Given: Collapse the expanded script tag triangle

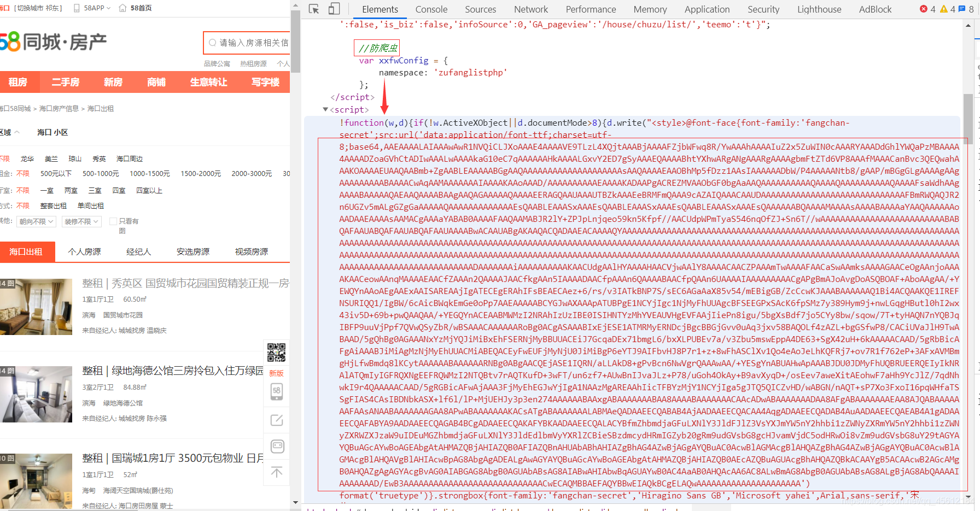Looking at the screenshot, I should (x=325, y=109).
